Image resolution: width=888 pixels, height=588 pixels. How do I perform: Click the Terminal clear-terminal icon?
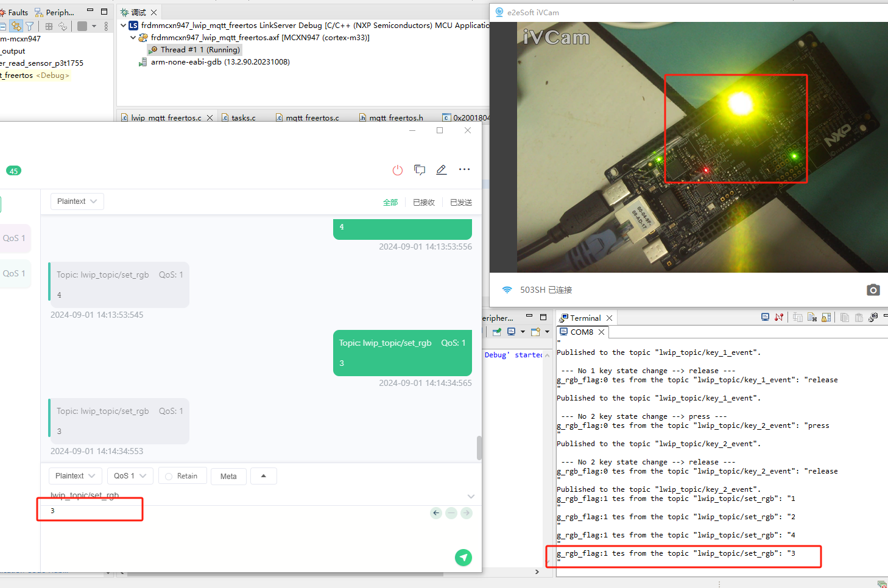tap(812, 317)
